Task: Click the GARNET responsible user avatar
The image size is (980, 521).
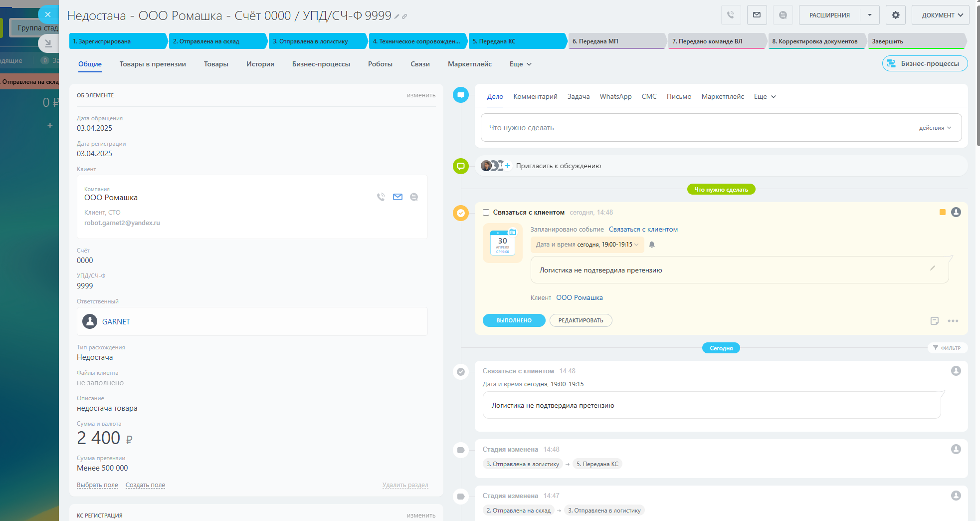Action: pyautogui.click(x=90, y=321)
